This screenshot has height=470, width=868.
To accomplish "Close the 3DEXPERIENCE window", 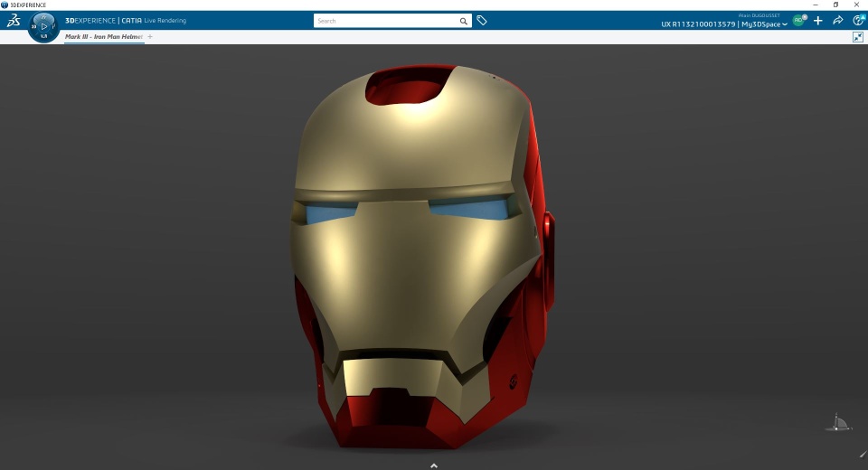I will 856,5.
